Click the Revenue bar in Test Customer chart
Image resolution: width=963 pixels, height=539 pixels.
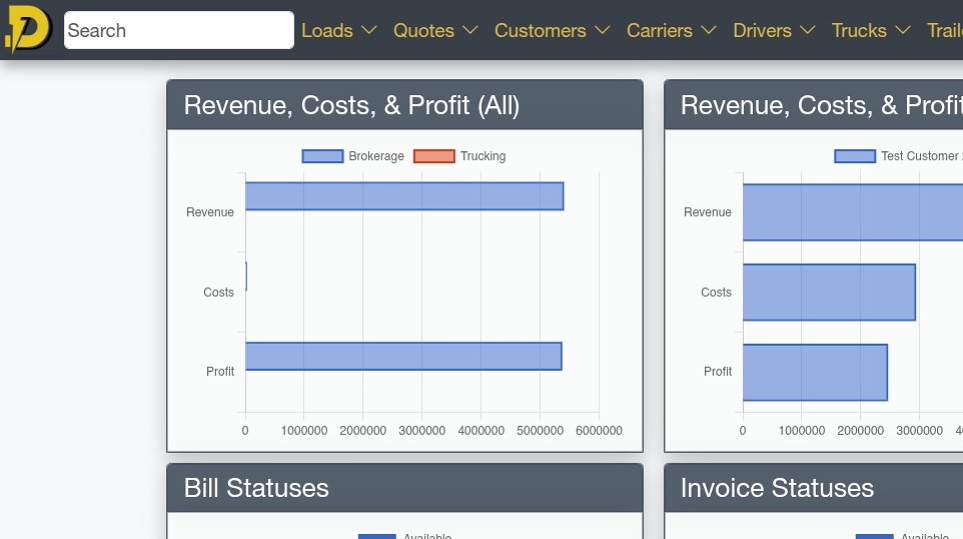tap(852, 212)
